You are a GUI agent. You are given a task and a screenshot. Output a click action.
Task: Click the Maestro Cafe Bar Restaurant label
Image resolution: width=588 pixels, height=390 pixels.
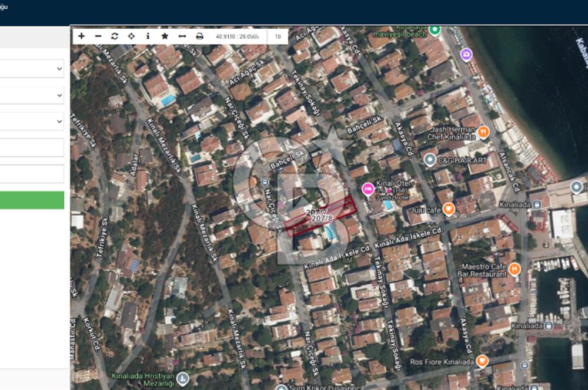(x=482, y=271)
